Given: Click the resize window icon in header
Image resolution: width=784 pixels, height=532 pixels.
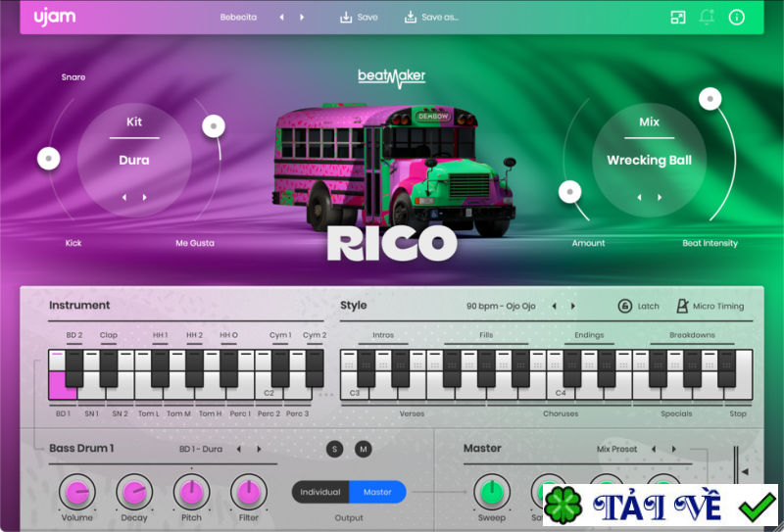Looking at the screenshot, I should tap(678, 18).
